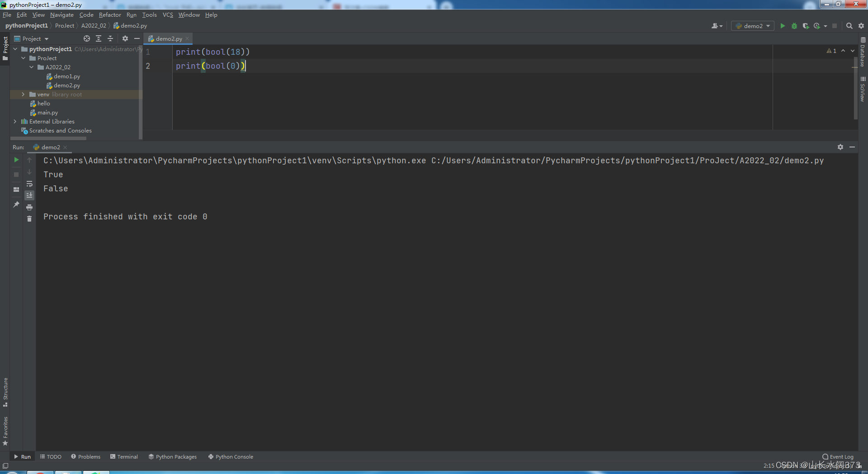Click A2022_02 in breadcrumb path
This screenshot has height=474, width=868.
[94, 25]
